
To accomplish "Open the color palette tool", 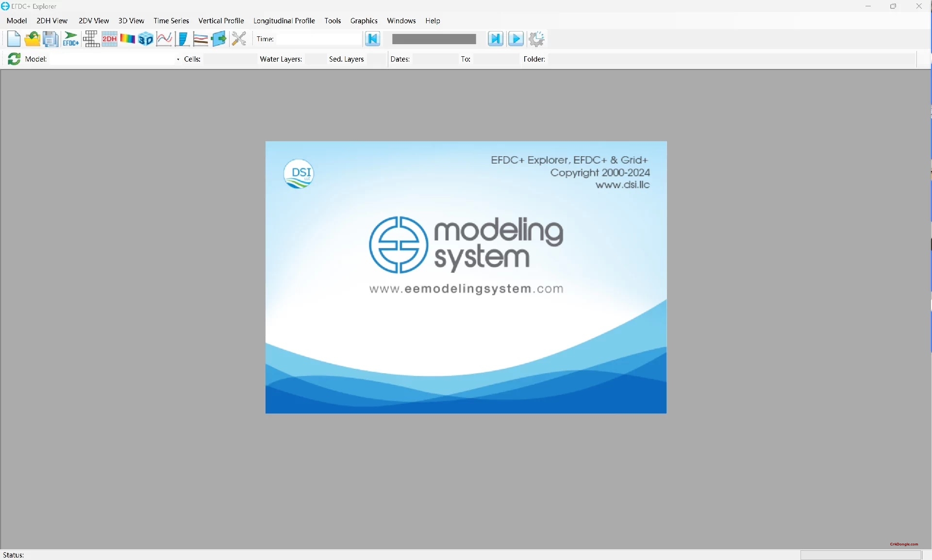I will 127,39.
